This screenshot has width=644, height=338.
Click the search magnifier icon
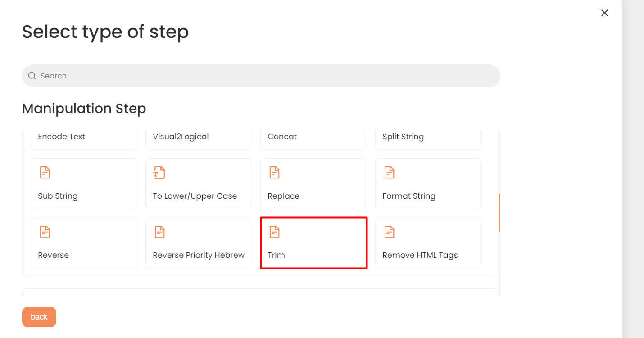pos(32,76)
